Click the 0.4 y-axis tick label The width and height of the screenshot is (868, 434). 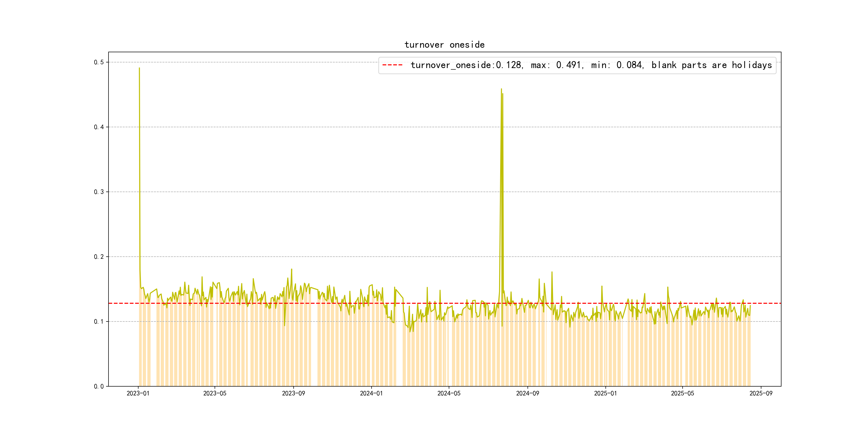tap(99, 127)
